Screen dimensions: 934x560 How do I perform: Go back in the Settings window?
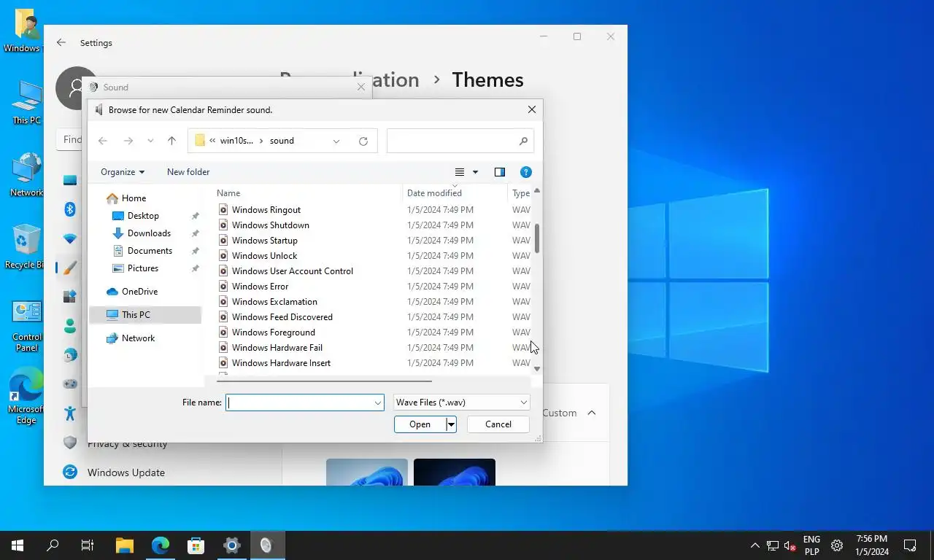click(x=61, y=43)
